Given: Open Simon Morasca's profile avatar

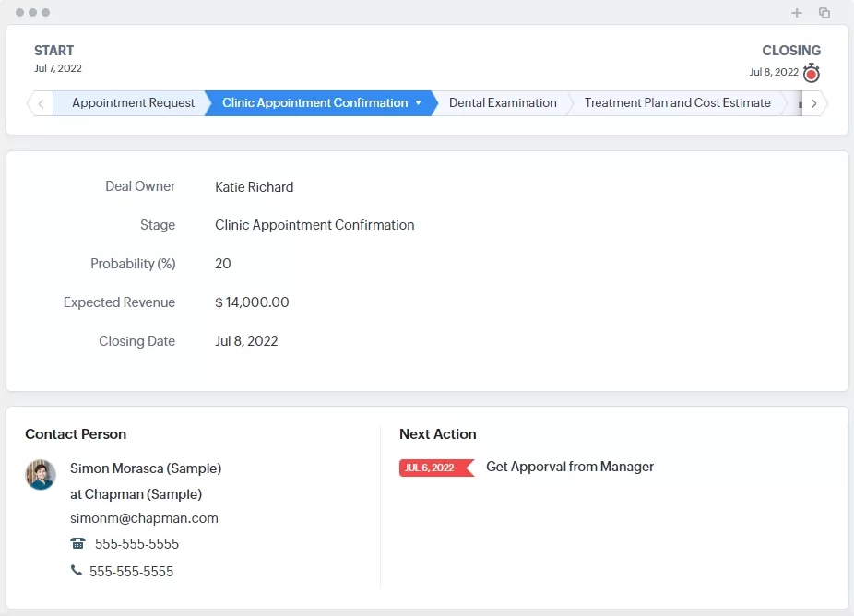Looking at the screenshot, I should coord(41,475).
